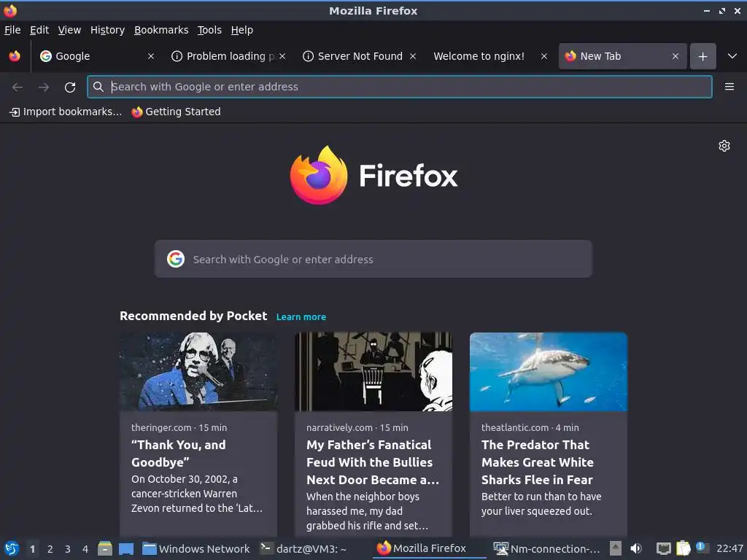This screenshot has height=560, width=747.
Task: Close the Google tab
Action: point(151,56)
